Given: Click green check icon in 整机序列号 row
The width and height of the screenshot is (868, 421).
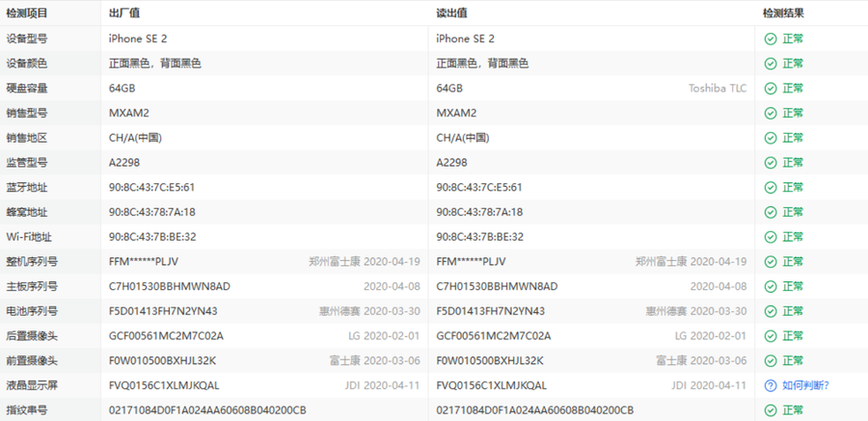Looking at the screenshot, I should [x=771, y=262].
